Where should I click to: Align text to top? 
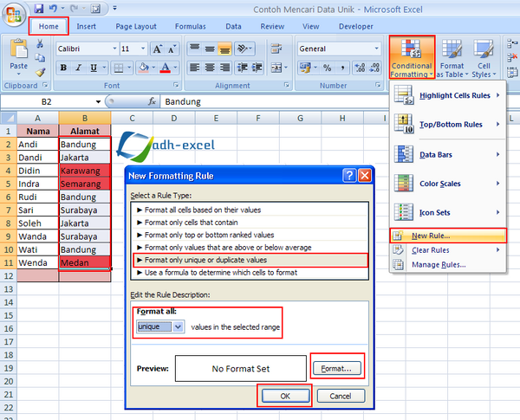click(x=195, y=49)
